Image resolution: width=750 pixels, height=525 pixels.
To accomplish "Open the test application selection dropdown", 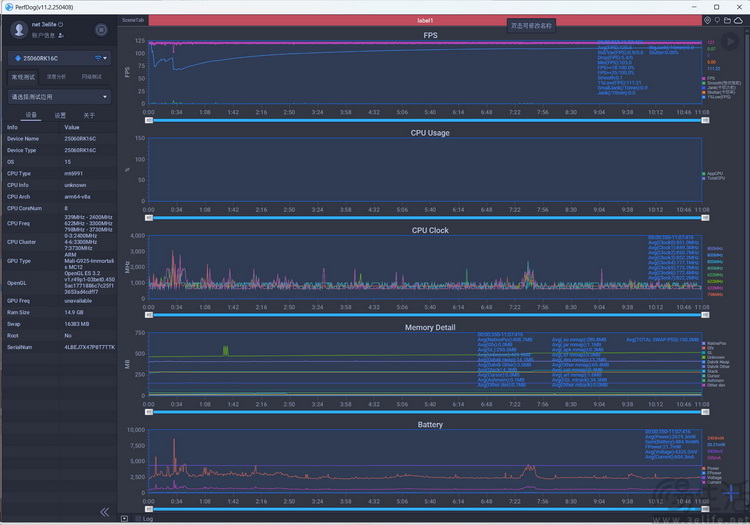I will pos(59,97).
